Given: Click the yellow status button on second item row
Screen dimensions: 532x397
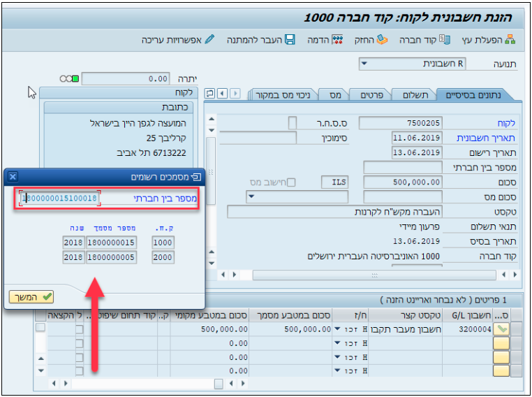Looking at the screenshot, I should 501,343.
